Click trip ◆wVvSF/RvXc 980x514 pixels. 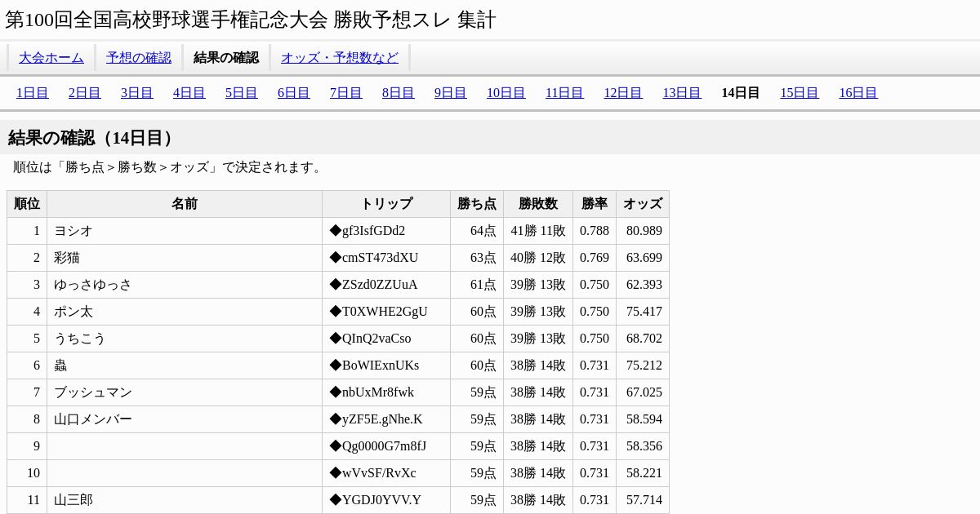(x=372, y=473)
